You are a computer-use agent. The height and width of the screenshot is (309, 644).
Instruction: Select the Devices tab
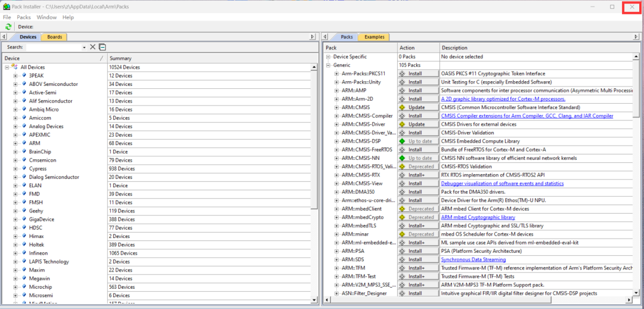27,37
